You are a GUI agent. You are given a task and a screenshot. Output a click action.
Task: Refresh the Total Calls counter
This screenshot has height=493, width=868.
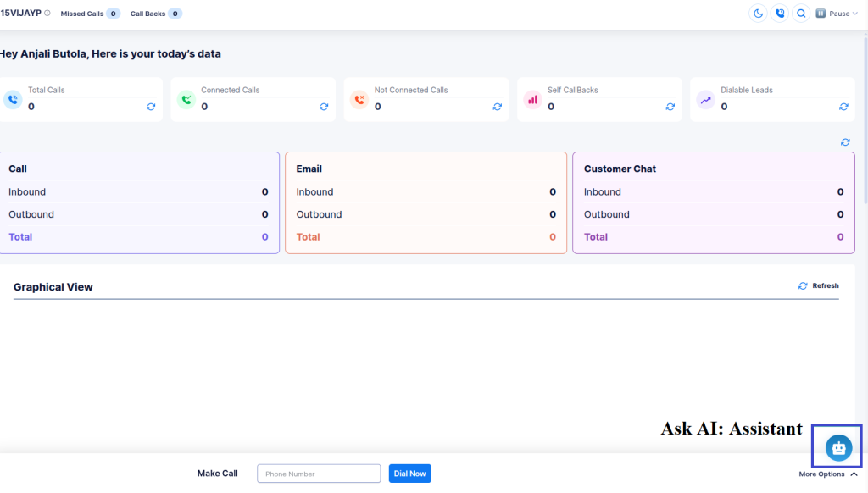click(x=151, y=107)
